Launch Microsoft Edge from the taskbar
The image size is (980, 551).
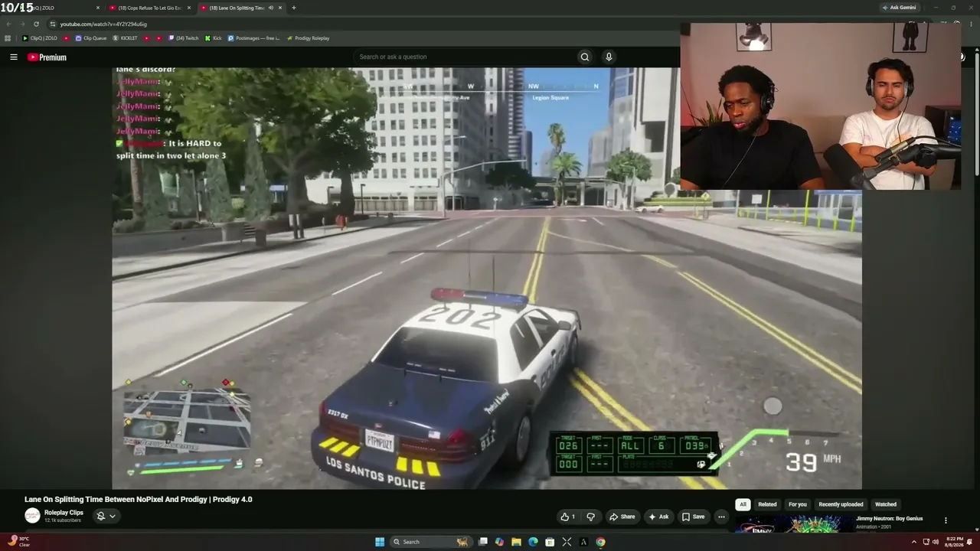coord(533,542)
